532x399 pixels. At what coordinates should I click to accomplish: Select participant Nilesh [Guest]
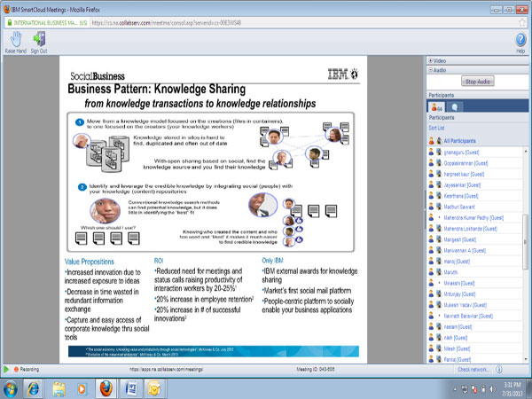point(457,348)
